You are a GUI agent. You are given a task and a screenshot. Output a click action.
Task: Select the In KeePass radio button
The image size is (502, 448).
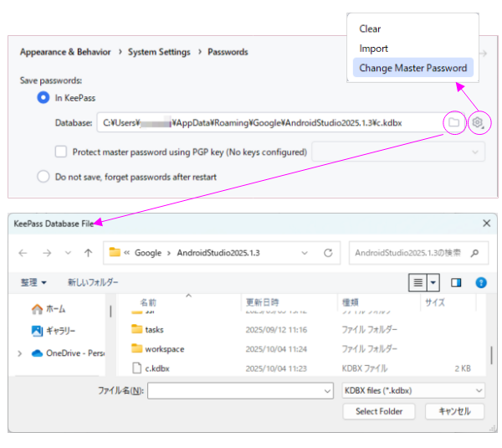coord(44,98)
